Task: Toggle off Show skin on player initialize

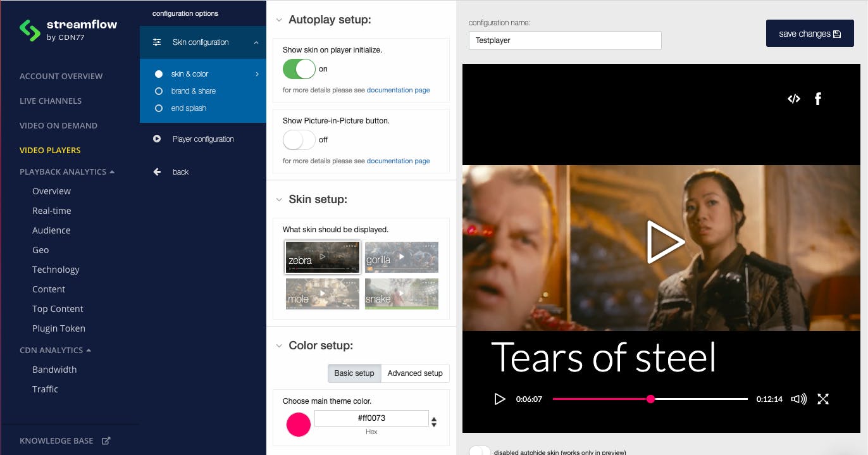Action: coord(299,69)
